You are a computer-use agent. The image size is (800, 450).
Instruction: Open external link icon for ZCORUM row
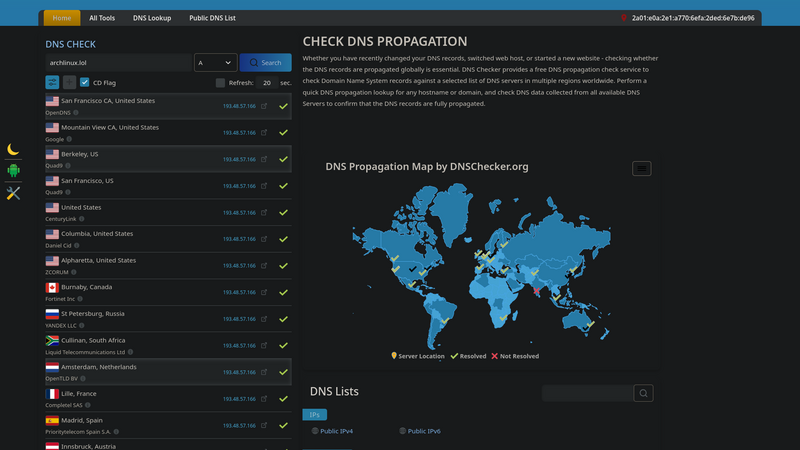(264, 265)
